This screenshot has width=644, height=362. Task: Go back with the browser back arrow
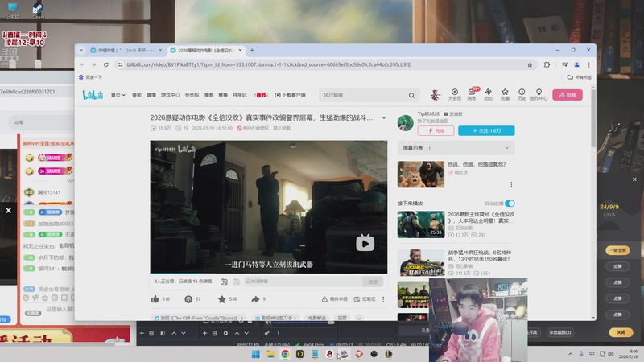click(x=82, y=64)
